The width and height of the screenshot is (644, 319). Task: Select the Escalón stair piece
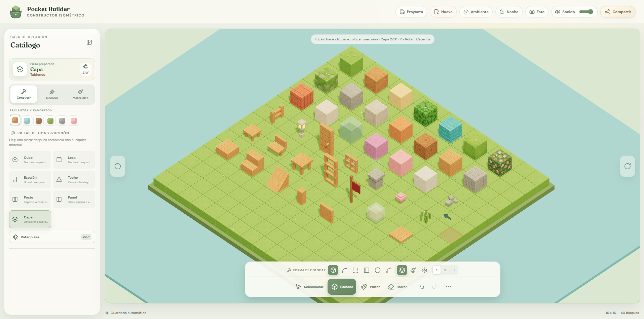pos(30,180)
